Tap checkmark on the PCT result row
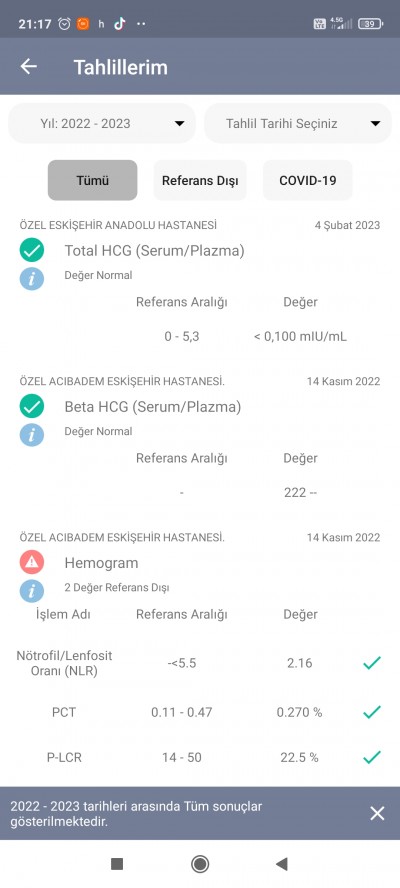 click(x=372, y=712)
